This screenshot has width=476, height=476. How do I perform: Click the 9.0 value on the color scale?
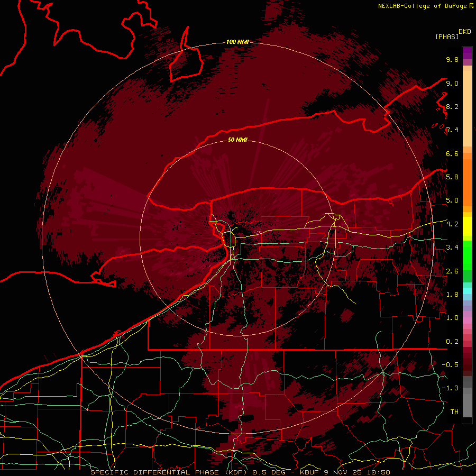(452, 83)
